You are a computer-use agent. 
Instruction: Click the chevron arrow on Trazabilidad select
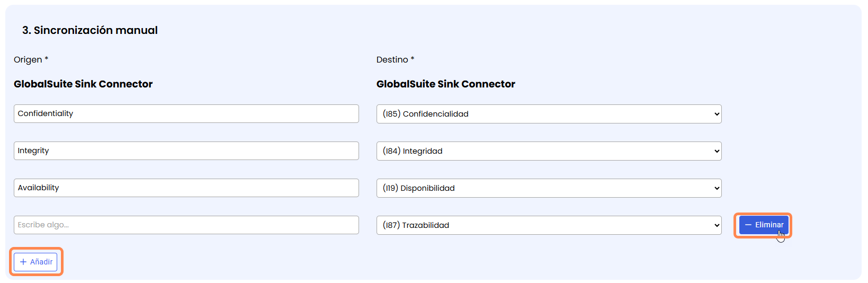click(717, 225)
